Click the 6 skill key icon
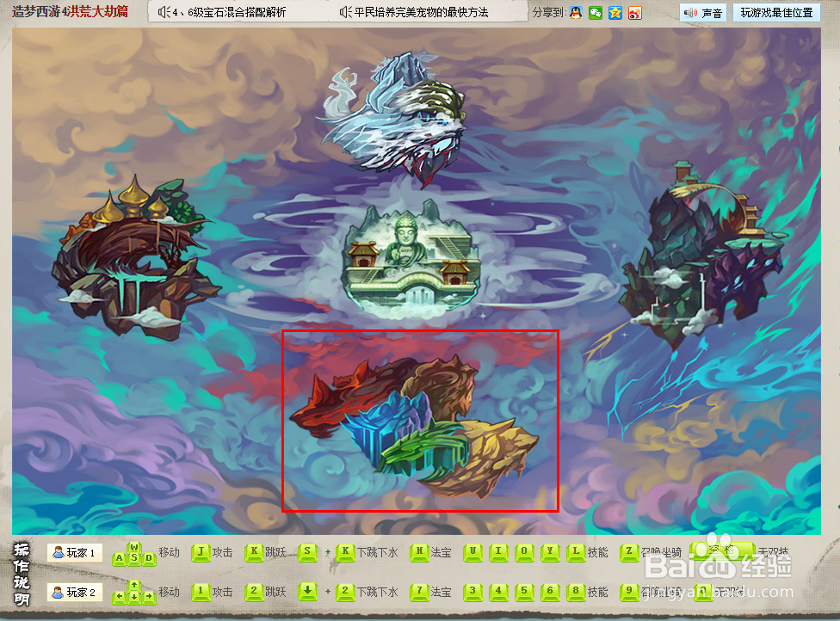Viewport: 840px width, 621px height. tap(550, 592)
